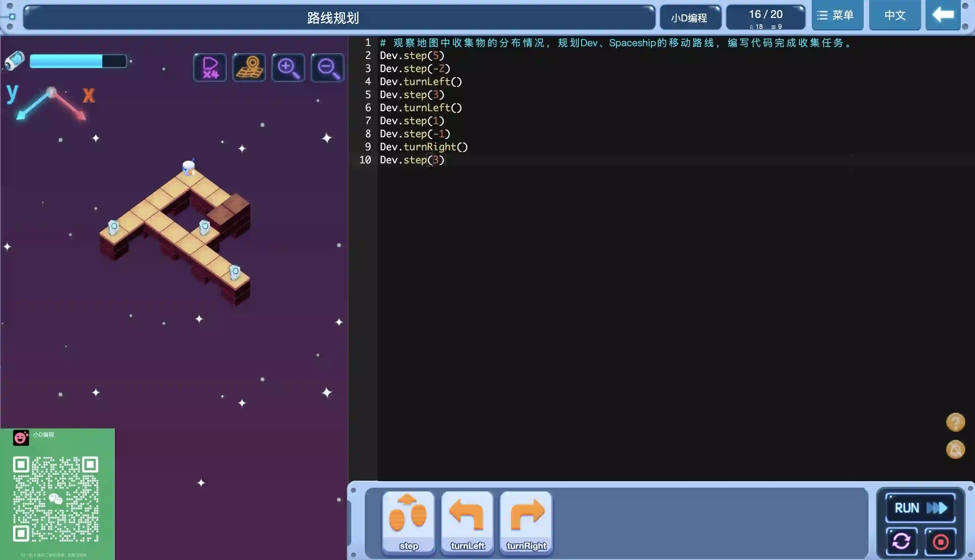Image resolution: width=975 pixels, height=560 pixels.
Task: Stop execution with red stop icon
Action: point(940,542)
